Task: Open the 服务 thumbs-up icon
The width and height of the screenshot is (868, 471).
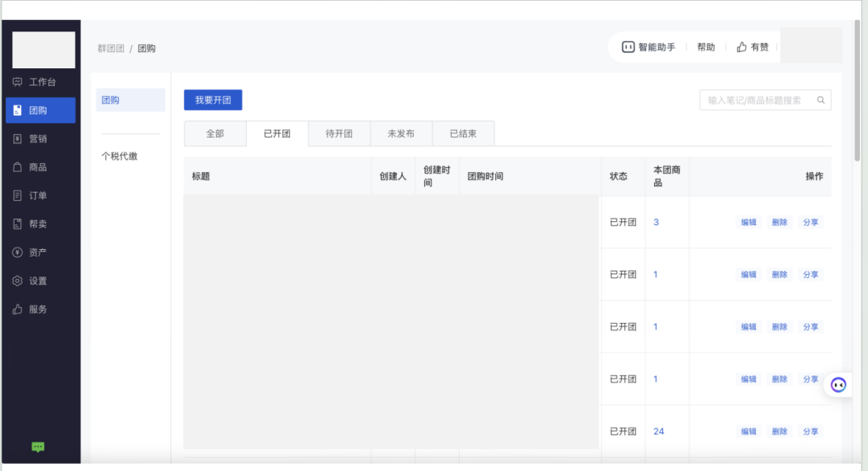Action: tap(17, 309)
